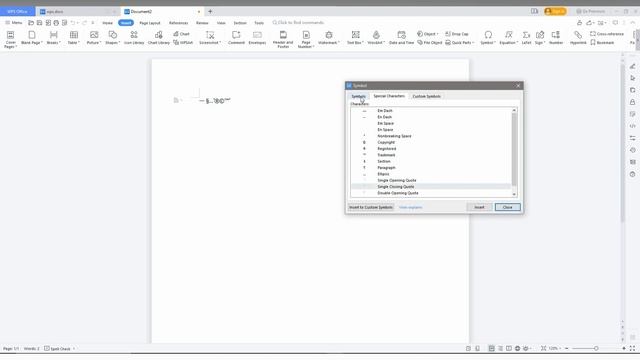Switch to Custom Symbols dialog tab
The image size is (640, 360).
[x=426, y=96]
